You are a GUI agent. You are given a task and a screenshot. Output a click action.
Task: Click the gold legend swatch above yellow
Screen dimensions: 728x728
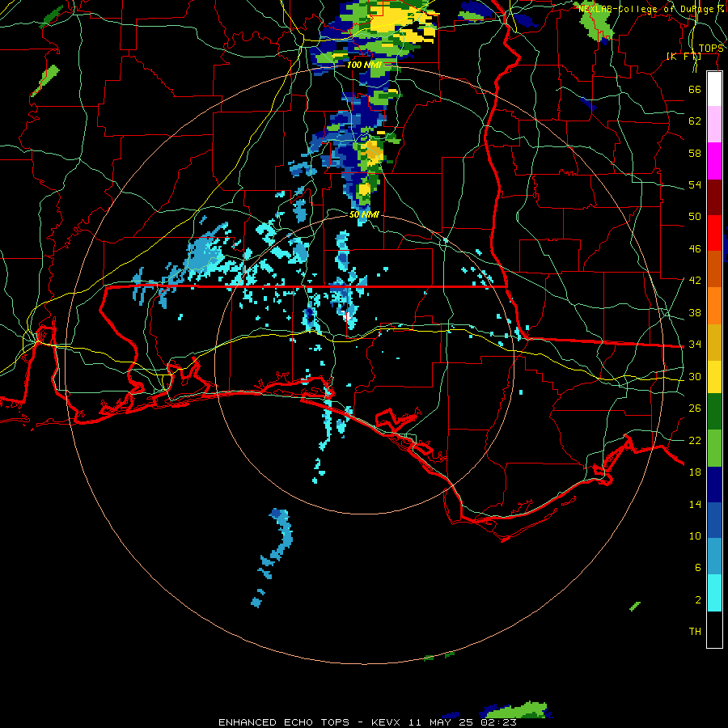pos(714,343)
